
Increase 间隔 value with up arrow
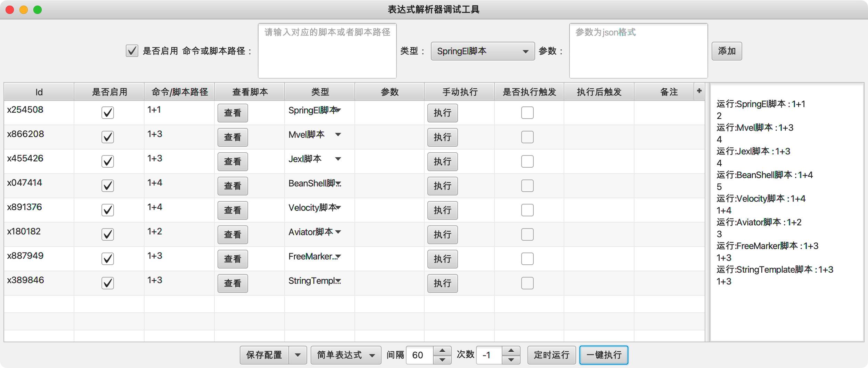pos(442,351)
